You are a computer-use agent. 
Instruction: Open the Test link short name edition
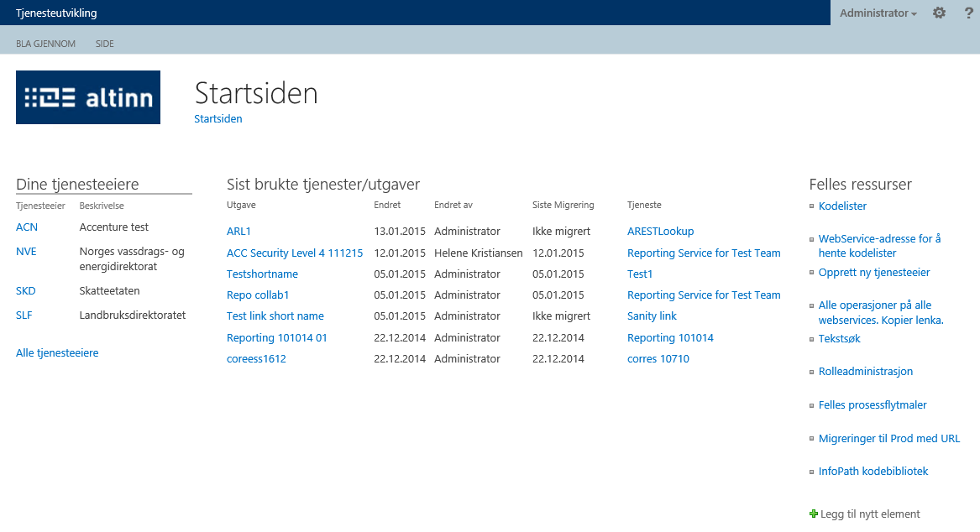coord(275,316)
